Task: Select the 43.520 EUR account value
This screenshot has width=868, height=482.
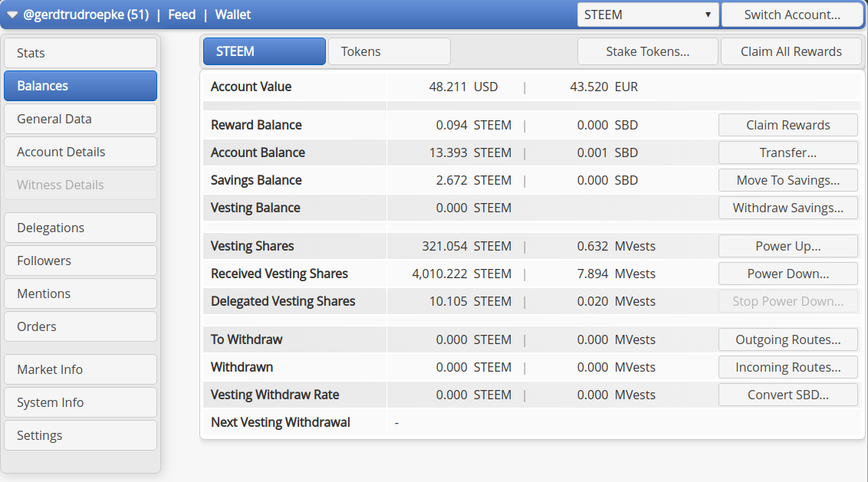Action: (x=603, y=87)
